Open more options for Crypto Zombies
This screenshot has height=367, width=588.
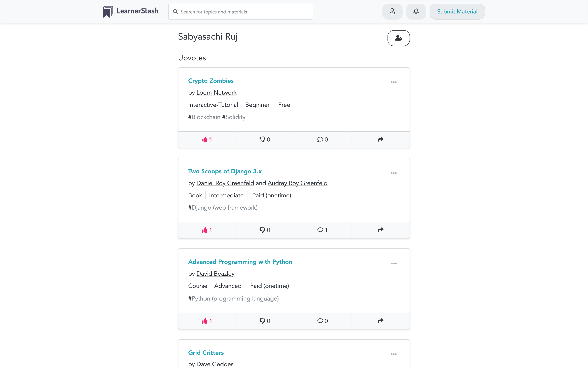(x=394, y=82)
